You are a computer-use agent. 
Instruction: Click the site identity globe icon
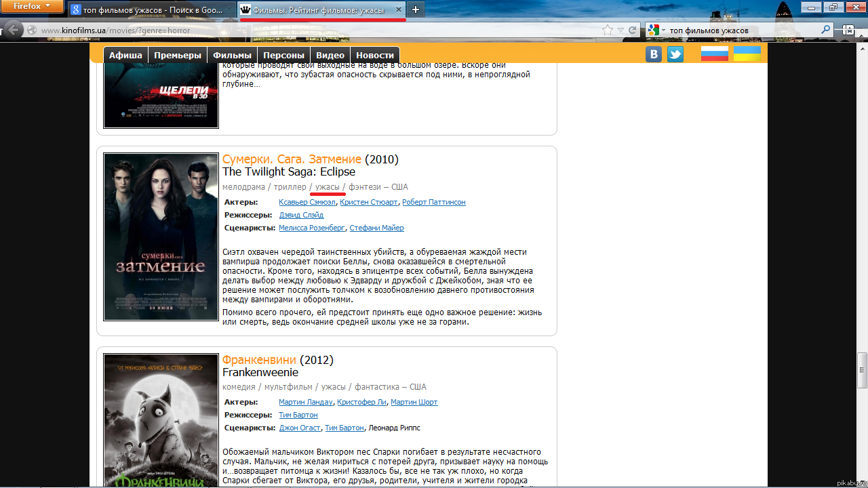(32, 30)
